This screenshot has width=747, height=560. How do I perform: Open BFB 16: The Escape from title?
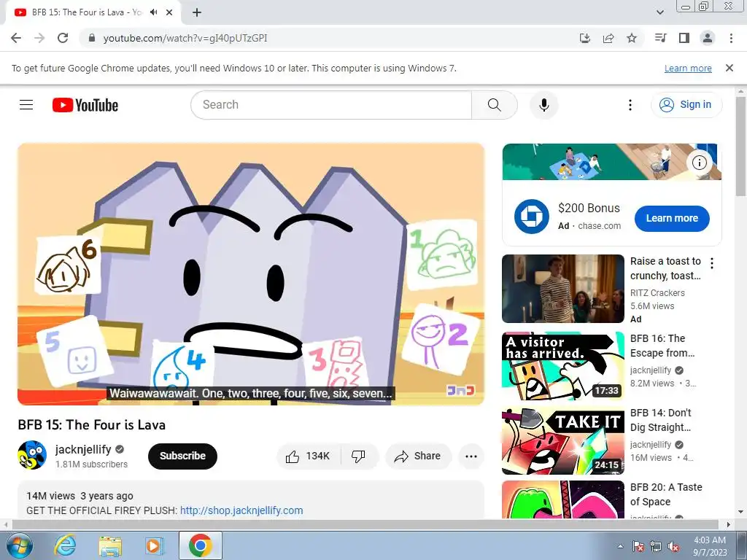pos(662,346)
